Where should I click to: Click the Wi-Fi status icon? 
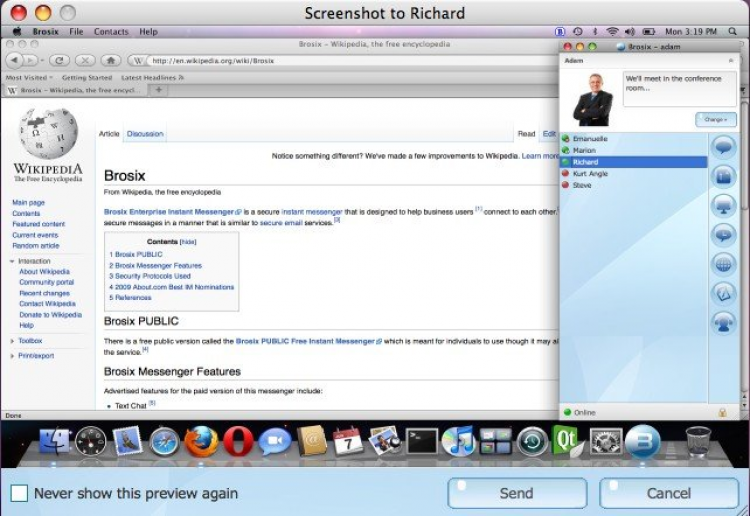pyautogui.click(x=612, y=32)
